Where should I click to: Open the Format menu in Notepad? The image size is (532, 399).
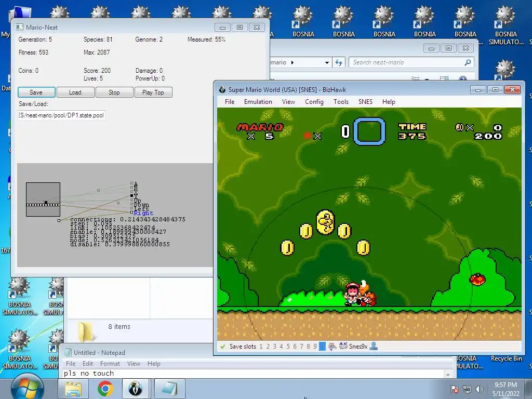click(110, 363)
